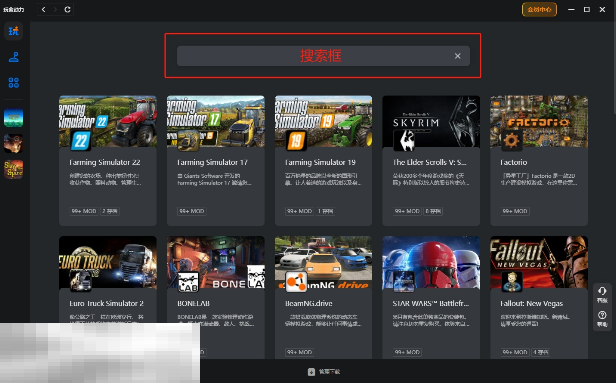The height and width of the screenshot is (383, 616).
Task: Click the Farming Simulator 19 small icon badge
Action: pyautogui.click(x=297, y=140)
